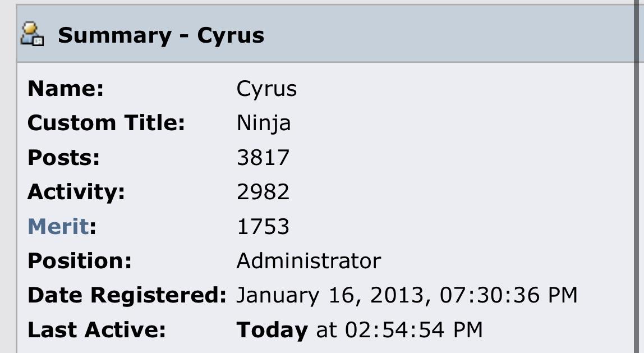Click the Name: field label

(x=66, y=88)
